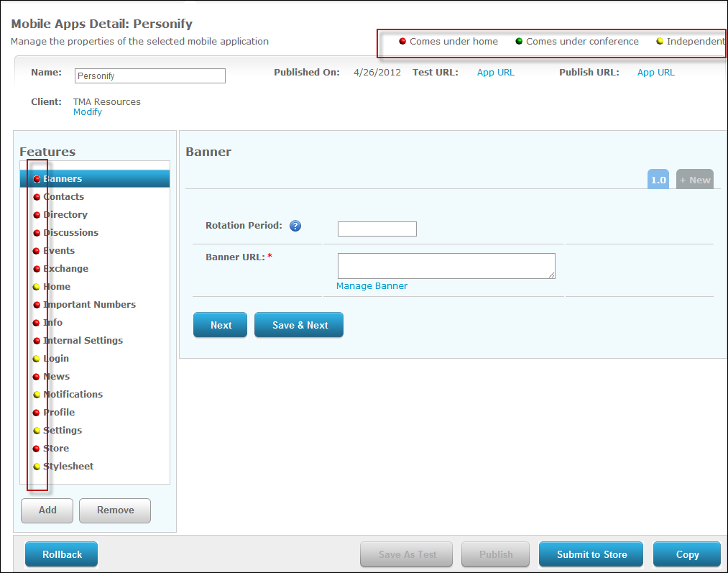
Task: Click the Modify client link
Action: point(88,112)
